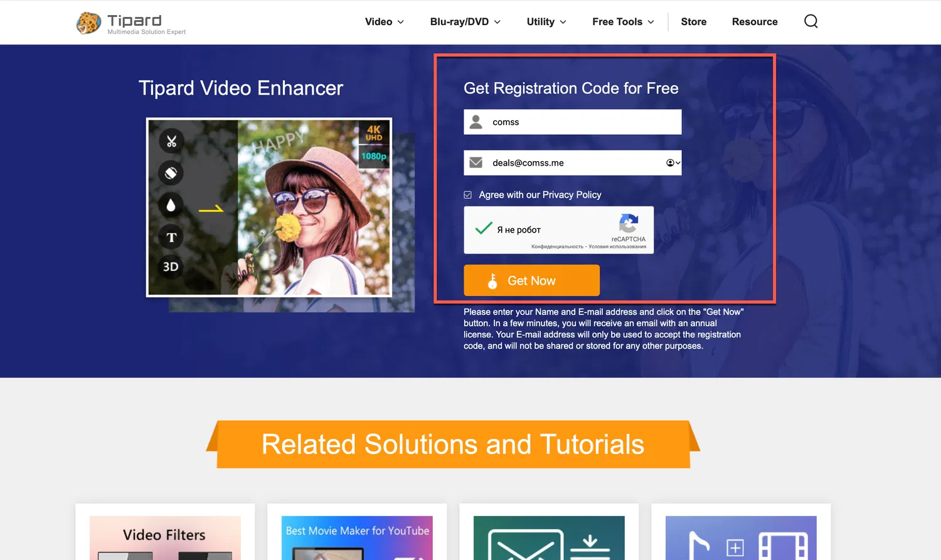Select the color enhance droplet icon
Screen dimensions: 941x560
tap(171, 205)
